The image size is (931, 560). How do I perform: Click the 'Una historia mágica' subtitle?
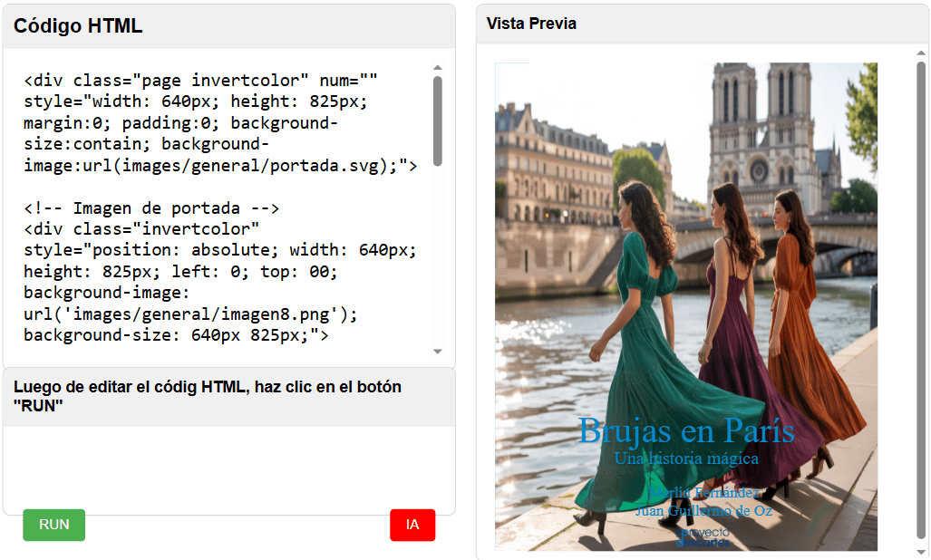[x=686, y=459]
